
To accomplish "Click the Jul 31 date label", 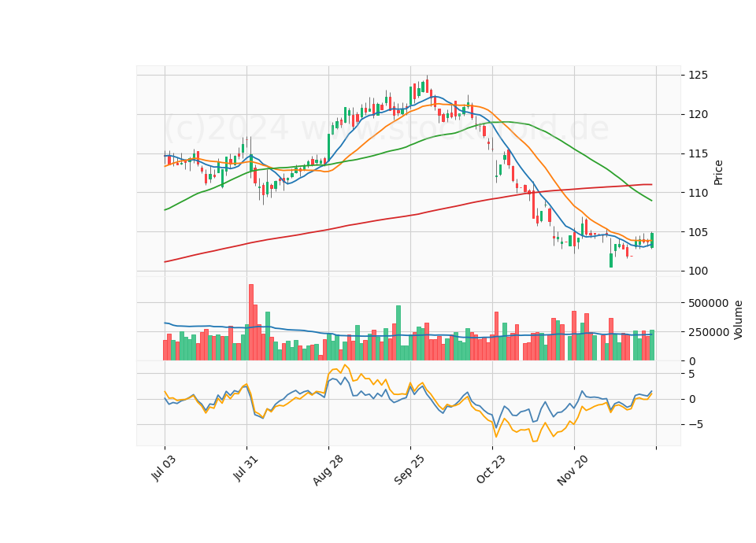I will (246, 467).
